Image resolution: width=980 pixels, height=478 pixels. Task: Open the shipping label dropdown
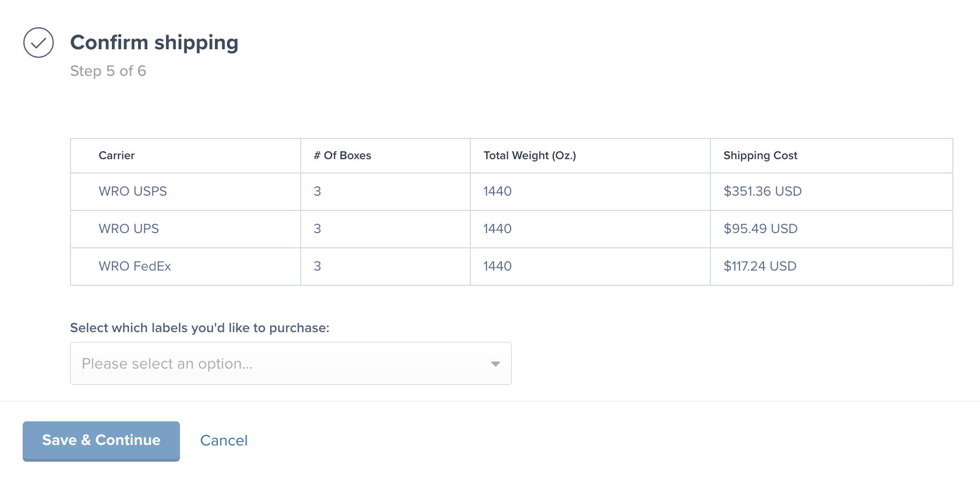290,363
